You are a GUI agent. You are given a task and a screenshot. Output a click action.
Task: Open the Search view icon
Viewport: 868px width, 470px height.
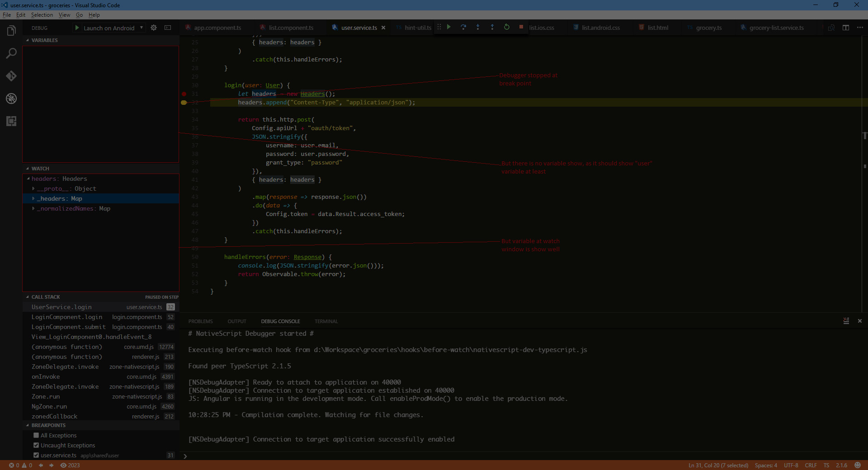click(x=11, y=53)
